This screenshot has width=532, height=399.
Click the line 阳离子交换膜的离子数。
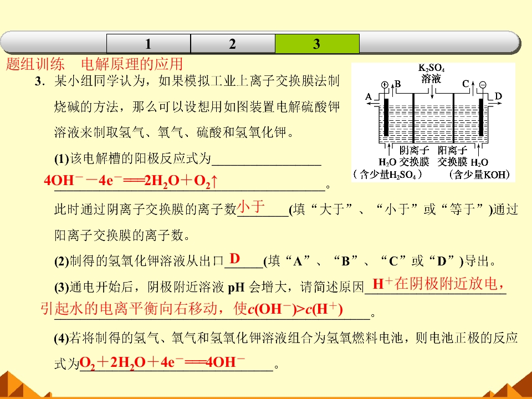(x=122, y=235)
